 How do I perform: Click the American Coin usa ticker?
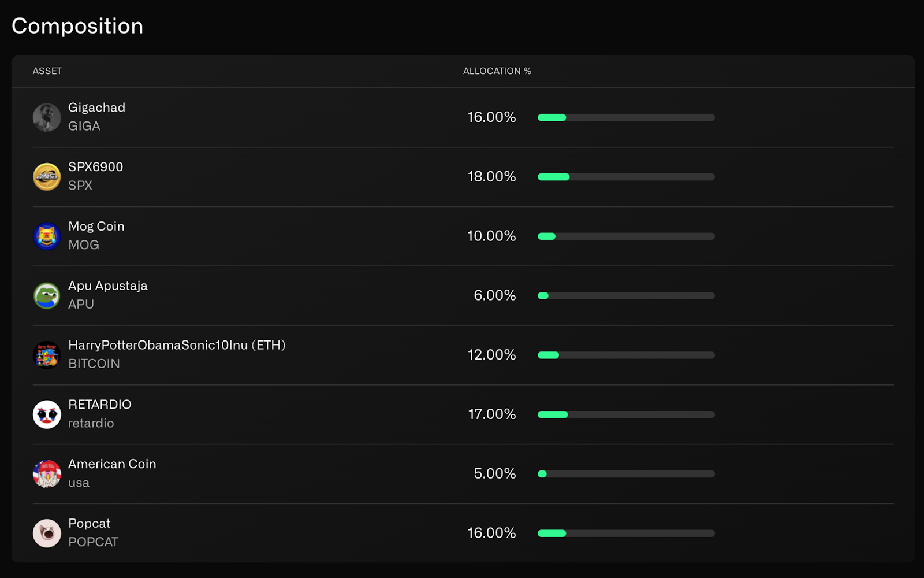pyautogui.click(x=79, y=483)
